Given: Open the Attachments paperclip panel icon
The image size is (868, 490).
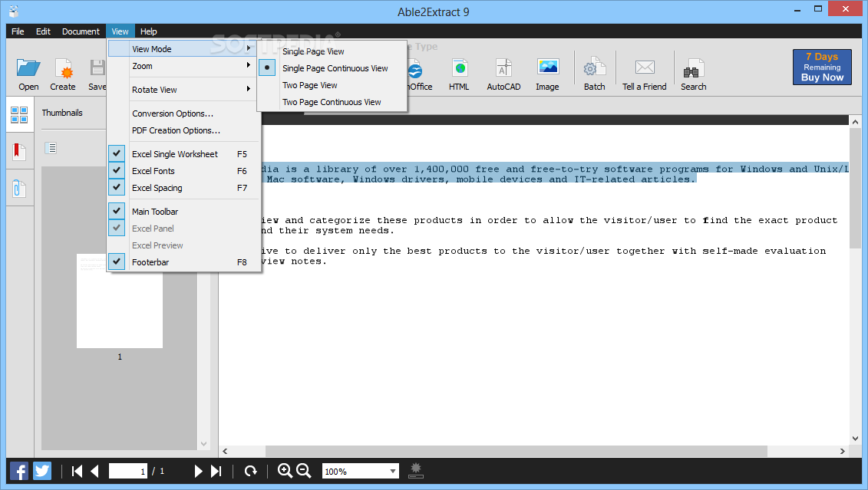Looking at the screenshot, I should point(19,189).
